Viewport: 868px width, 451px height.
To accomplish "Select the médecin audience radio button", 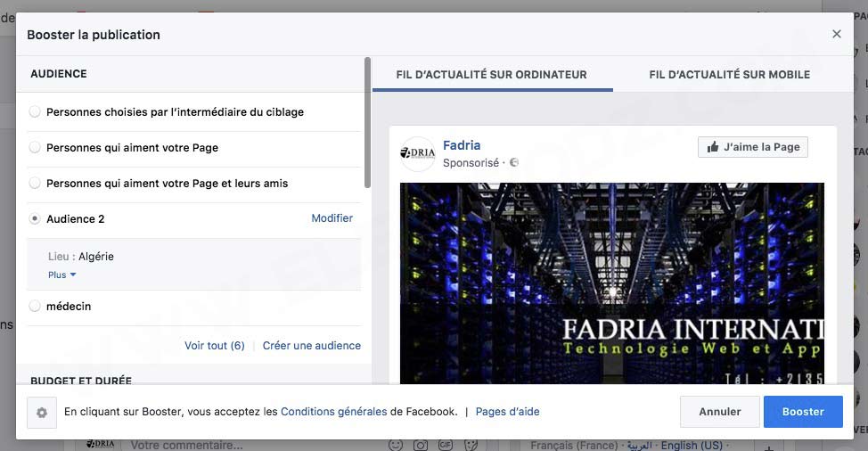I will pyautogui.click(x=35, y=306).
